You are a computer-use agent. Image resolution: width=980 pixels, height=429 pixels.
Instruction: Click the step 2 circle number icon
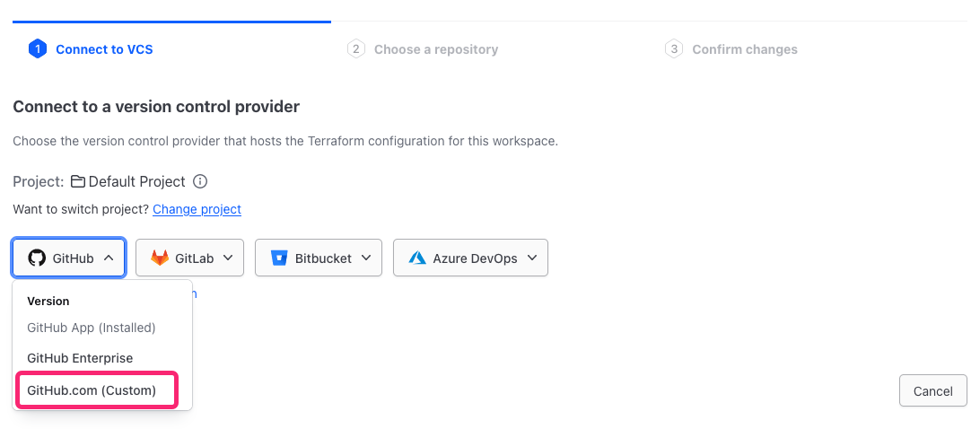[x=356, y=49]
